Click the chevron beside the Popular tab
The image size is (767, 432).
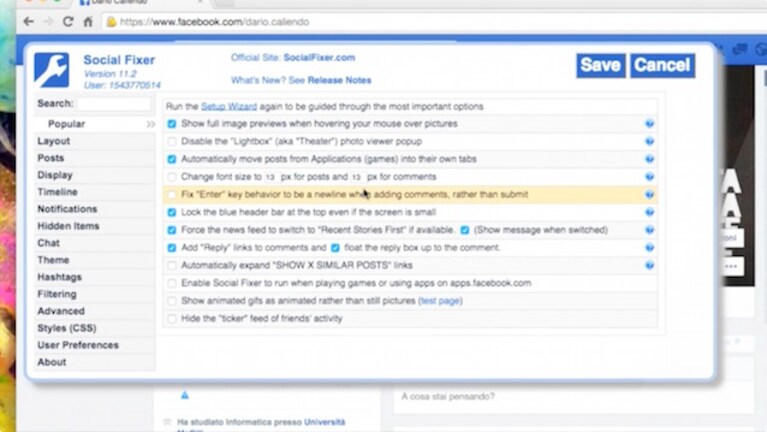150,124
